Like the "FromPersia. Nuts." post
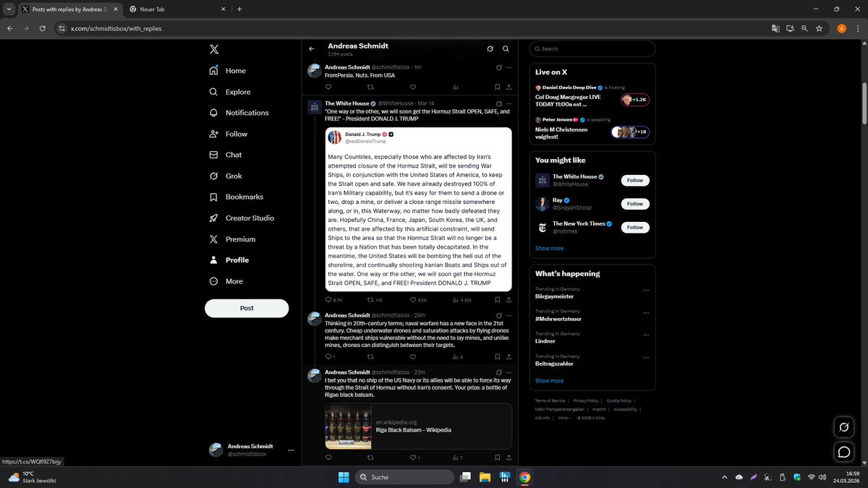The width and height of the screenshot is (868, 488). 413,87
